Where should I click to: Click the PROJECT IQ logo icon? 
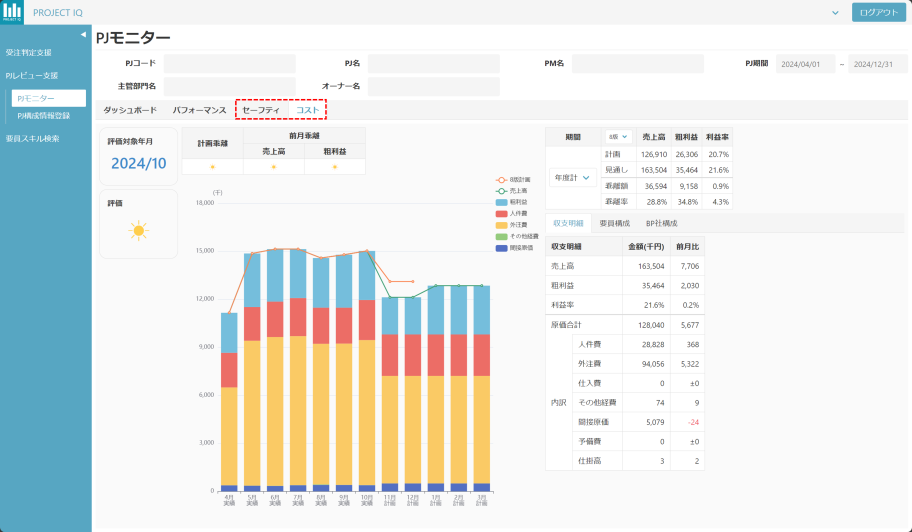(x=13, y=12)
